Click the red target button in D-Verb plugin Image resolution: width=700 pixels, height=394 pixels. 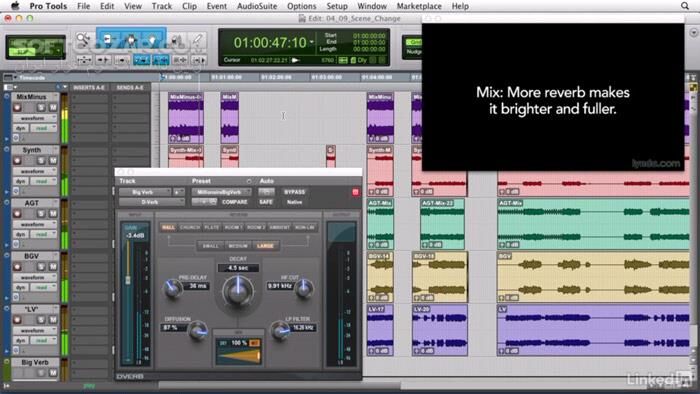[355, 192]
